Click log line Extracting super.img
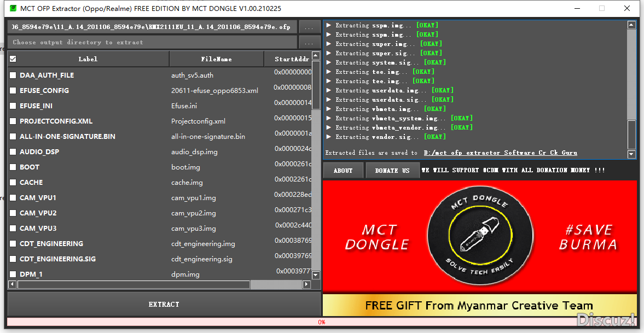Image resolution: width=644 pixels, height=333 pixels. tap(388, 44)
